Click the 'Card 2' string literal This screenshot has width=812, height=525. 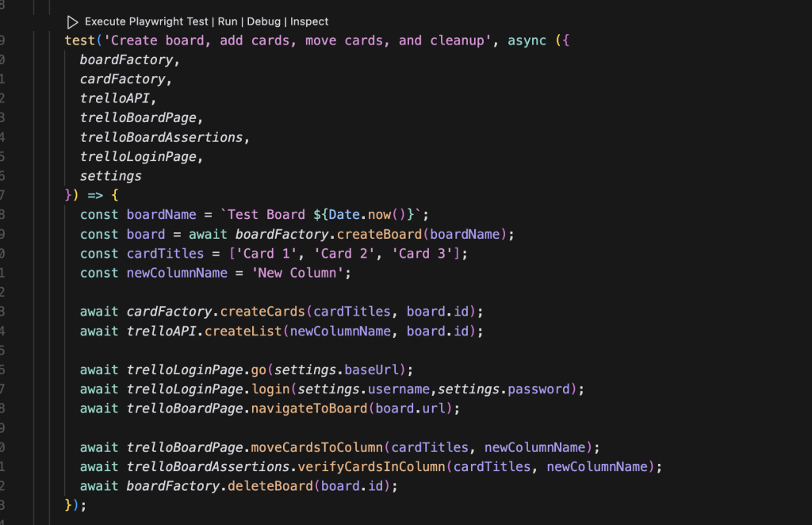[x=344, y=254]
